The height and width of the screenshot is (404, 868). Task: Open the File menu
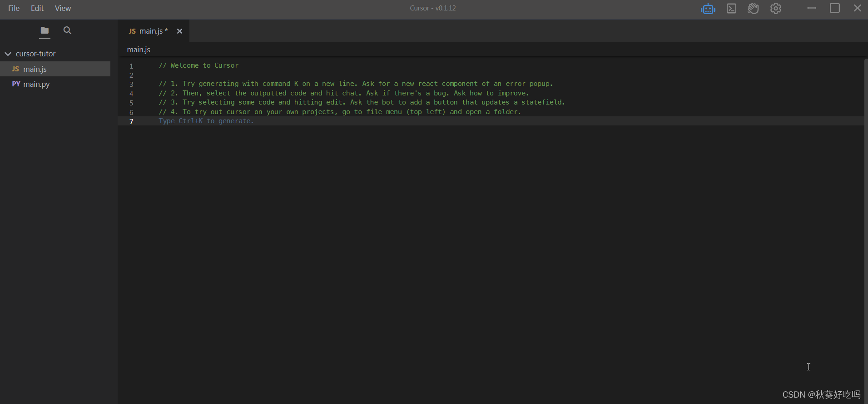pyautogui.click(x=14, y=8)
